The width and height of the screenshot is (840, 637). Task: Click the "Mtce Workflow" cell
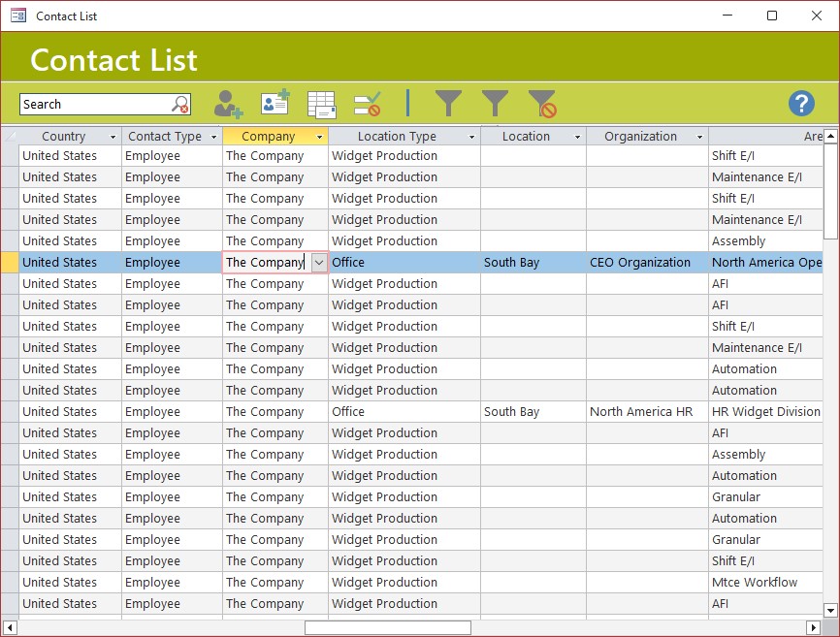[765, 583]
